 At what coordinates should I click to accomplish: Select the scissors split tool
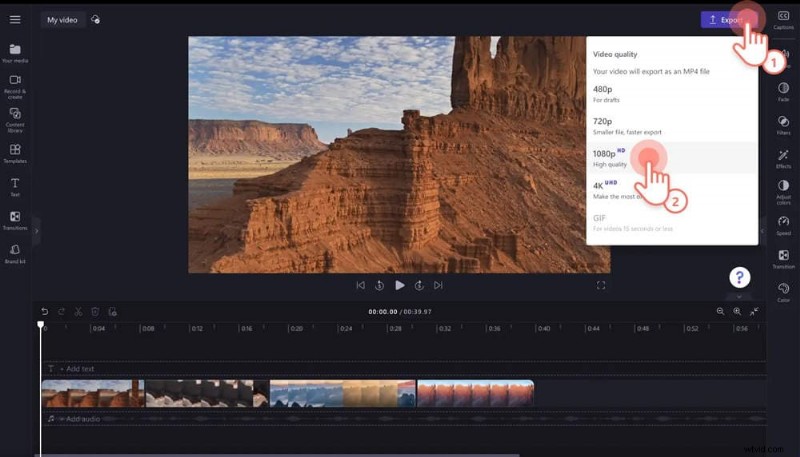pos(78,311)
